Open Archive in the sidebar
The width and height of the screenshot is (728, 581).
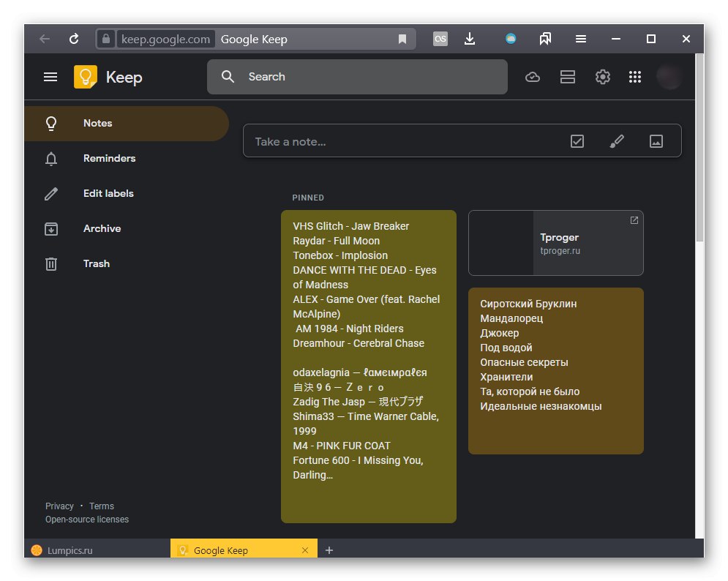[x=127, y=228]
